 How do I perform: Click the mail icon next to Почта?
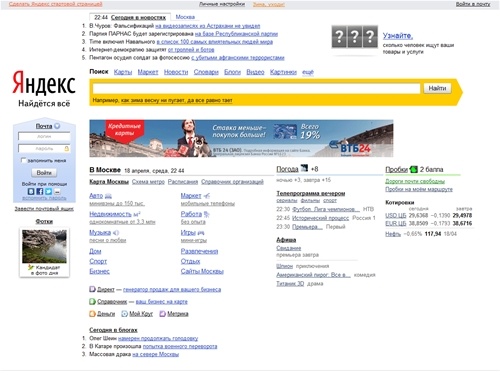point(57,126)
